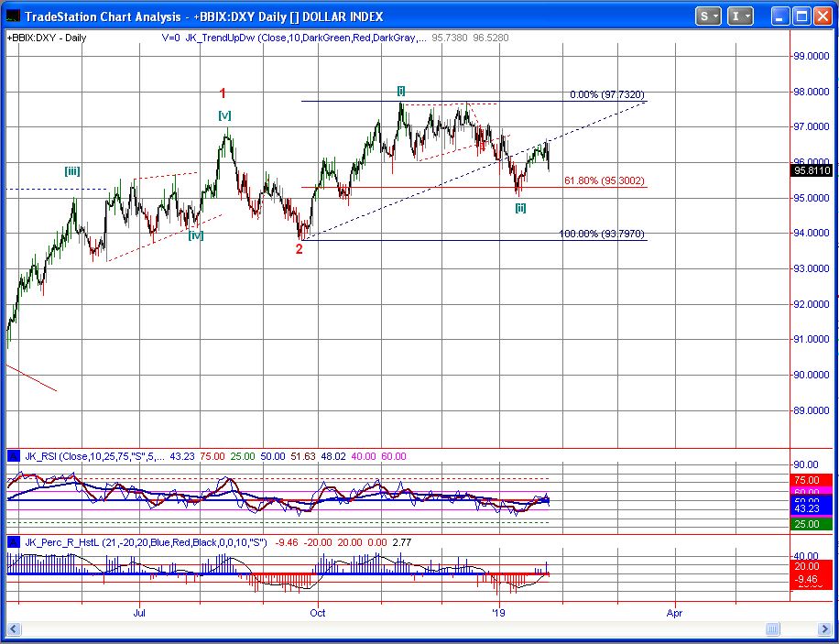
Task: Close the Chart Analysis window
Action: click(x=823, y=16)
